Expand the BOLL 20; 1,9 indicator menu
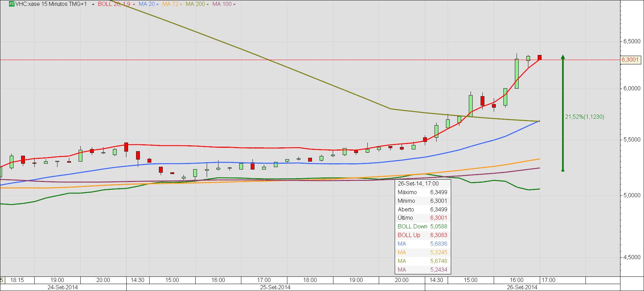The width and height of the screenshot is (644, 291). coord(134,4)
